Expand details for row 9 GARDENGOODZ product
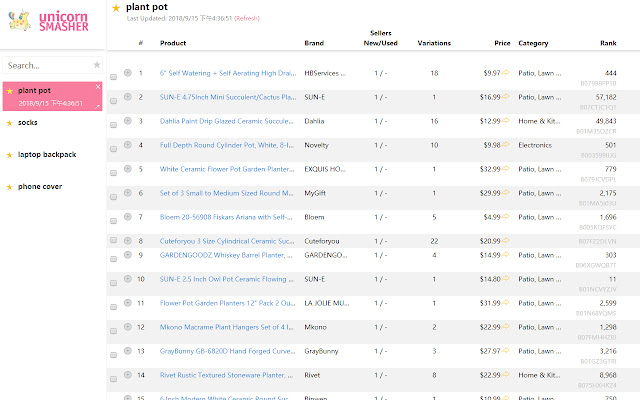The height and width of the screenshot is (400, 640). [127, 254]
